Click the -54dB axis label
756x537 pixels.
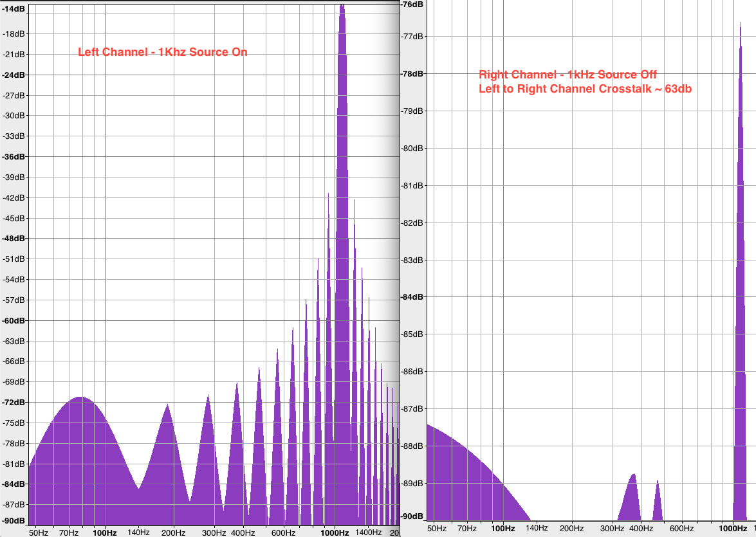click(14, 280)
